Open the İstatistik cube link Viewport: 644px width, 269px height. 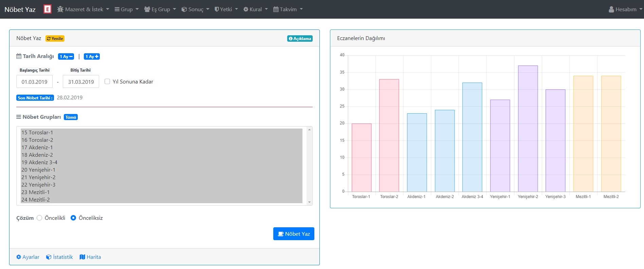coord(59,257)
